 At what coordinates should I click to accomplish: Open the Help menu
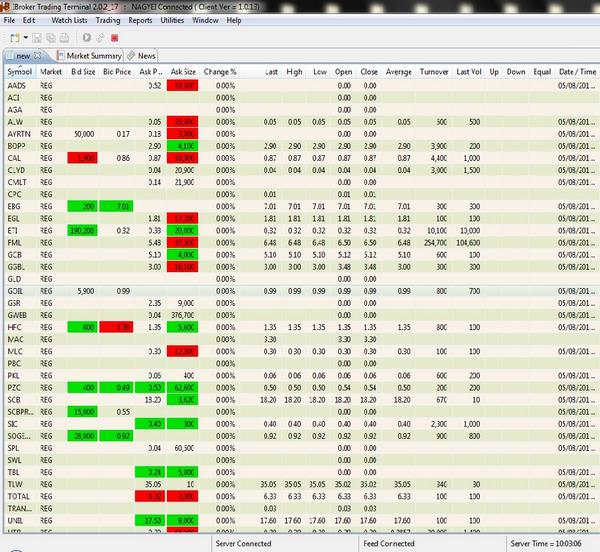point(234,21)
